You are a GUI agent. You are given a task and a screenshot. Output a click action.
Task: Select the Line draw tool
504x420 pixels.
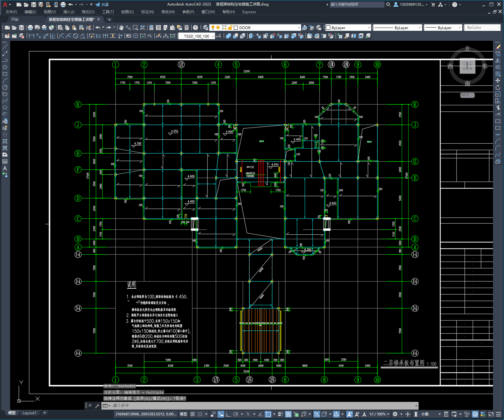pyautogui.click(x=5, y=47)
